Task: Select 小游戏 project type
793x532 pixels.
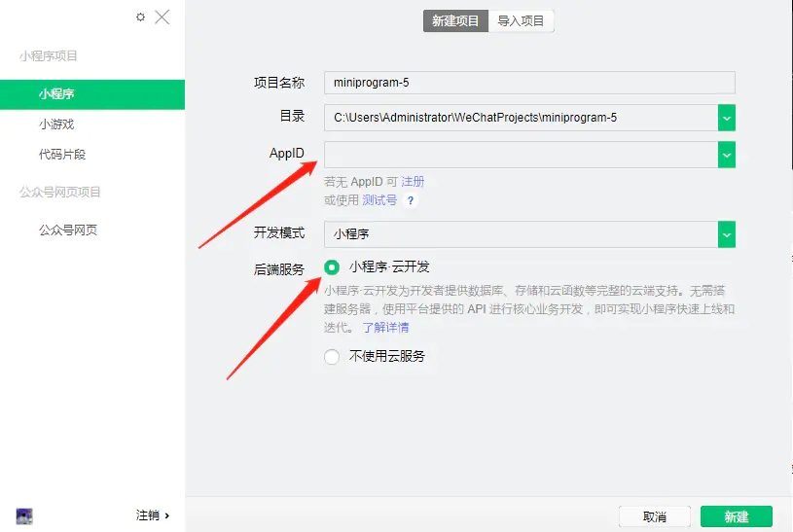Action: [x=56, y=124]
